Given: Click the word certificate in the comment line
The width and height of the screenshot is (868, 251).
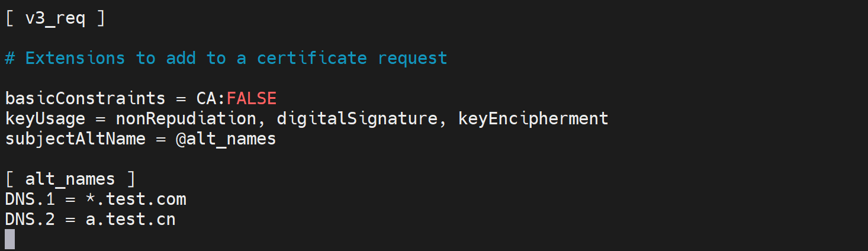Looking at the screenshot, I should click(312, 58).
